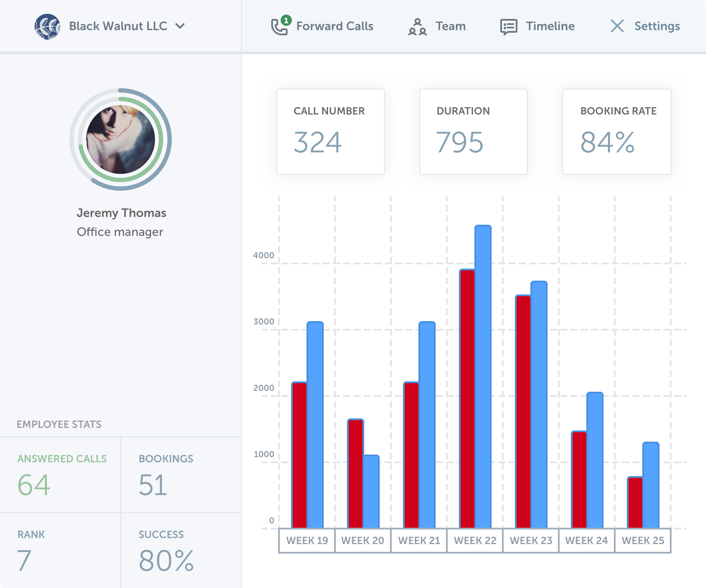Select the Bookings 51 stat tile
The height and width of the screenshot is (588, 706).
pos(181,475)
